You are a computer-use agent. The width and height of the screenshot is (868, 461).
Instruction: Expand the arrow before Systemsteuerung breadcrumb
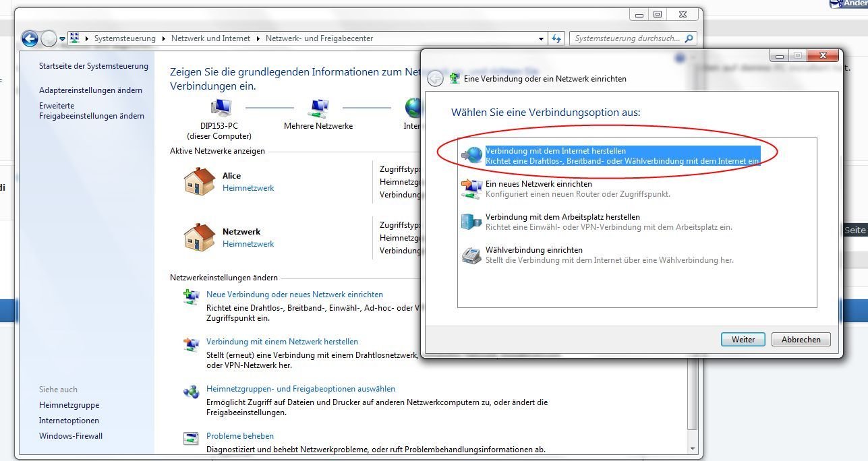point(87,39)
